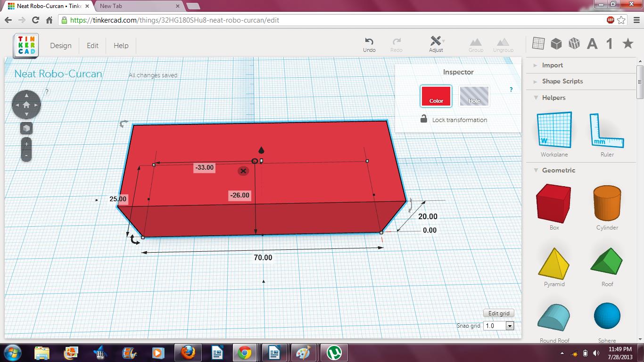
Task: Collapse the Helpers section
Action: click(x=553, y=98)
